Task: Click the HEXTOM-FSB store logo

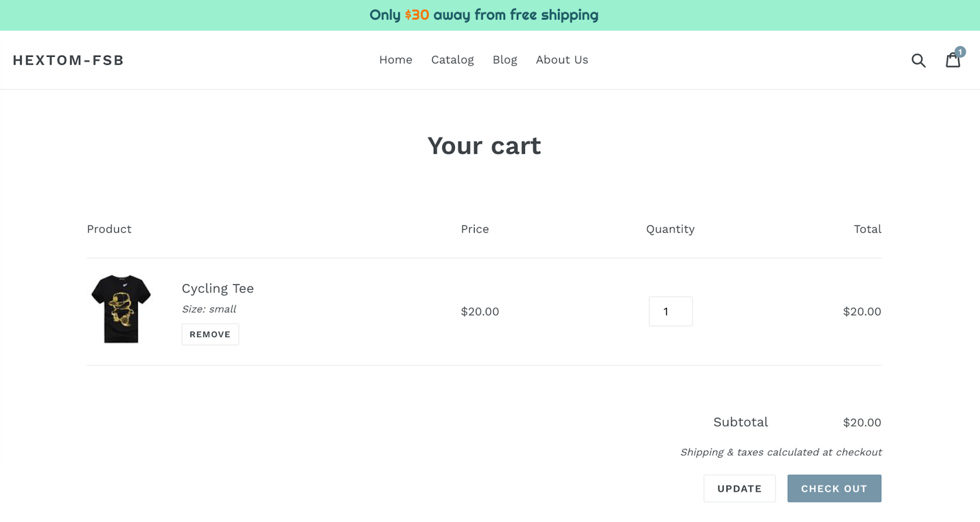Action: coord(69,60)
